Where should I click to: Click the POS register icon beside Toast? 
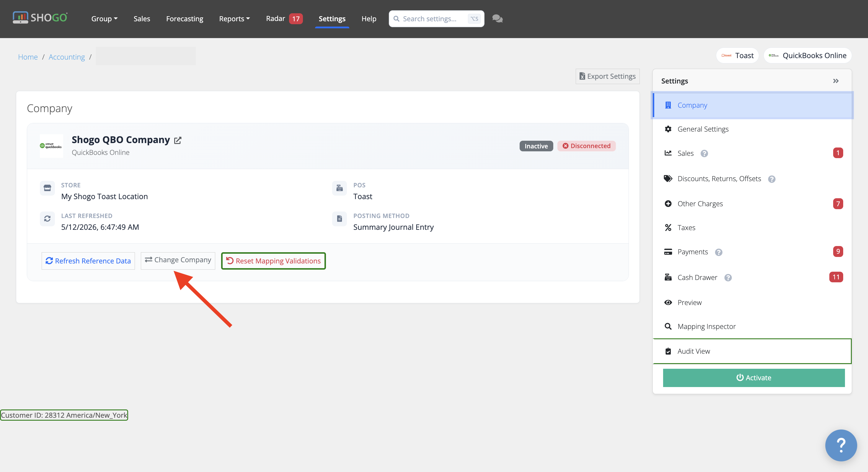click(339, 188)
